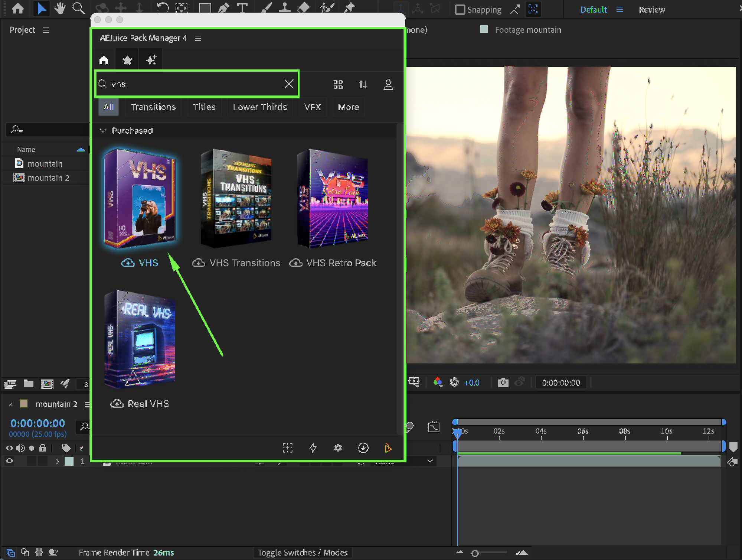The image size is (742, 560).
Task: Select the Rectangle shape tool
Action: (x=205, y=9)
